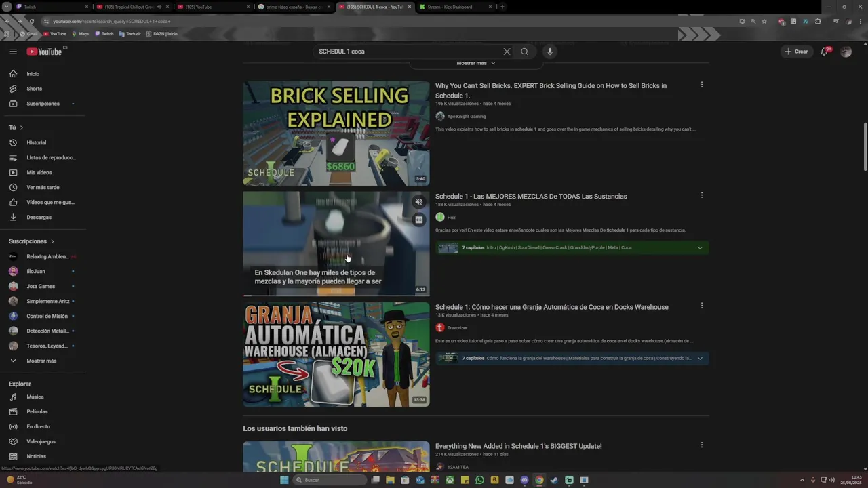Viewport: 868px width, 488px height.
Task: Select the Videojuegos explore icon
Action: coord(13,442)
